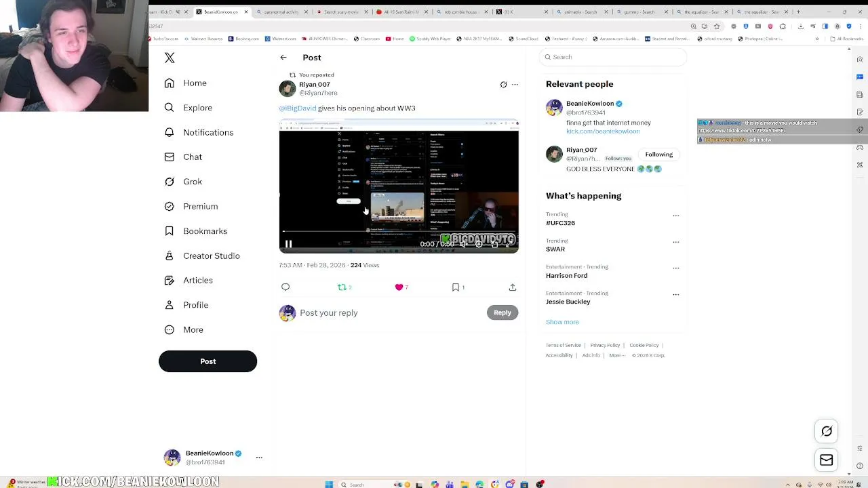868x488 pixels.
Task: Toggle the bookmark icon on the post
Action: (x=456, y=287)
